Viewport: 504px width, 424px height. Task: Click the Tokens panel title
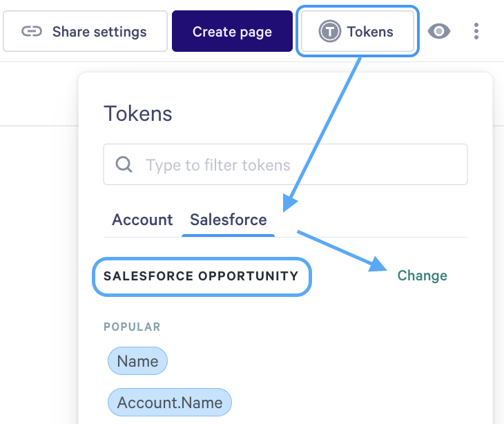(137, 114)
